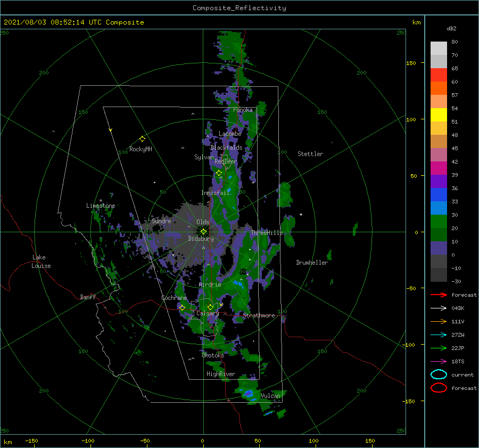Select the magenta 39-42 dBZ color swatch
The width and height of the screenshot is (479, 448).
tap(439, 168)
